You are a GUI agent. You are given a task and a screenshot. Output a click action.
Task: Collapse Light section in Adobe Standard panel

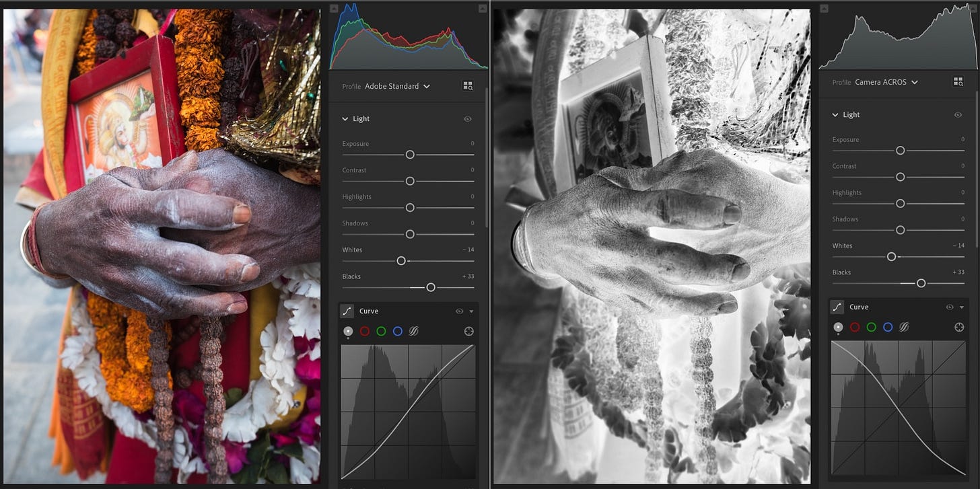point(346,119)
